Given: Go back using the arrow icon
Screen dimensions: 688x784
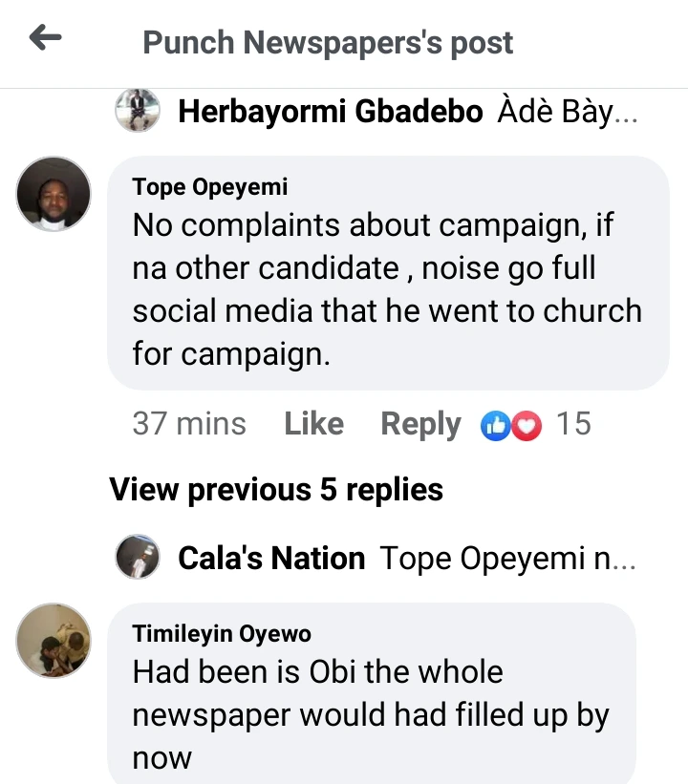Looking at the screenshot, I should (45, 39).
